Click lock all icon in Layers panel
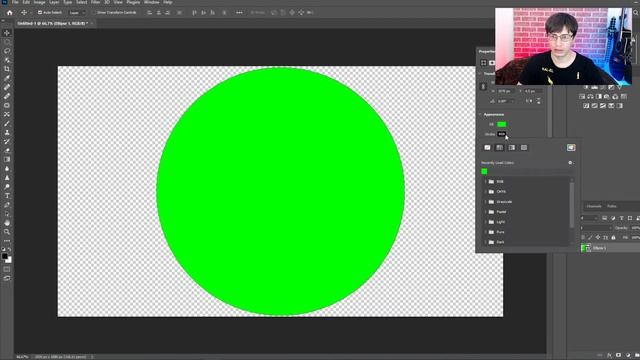The height and width of the screenshot is (360, 640). [x=613, y=238]
